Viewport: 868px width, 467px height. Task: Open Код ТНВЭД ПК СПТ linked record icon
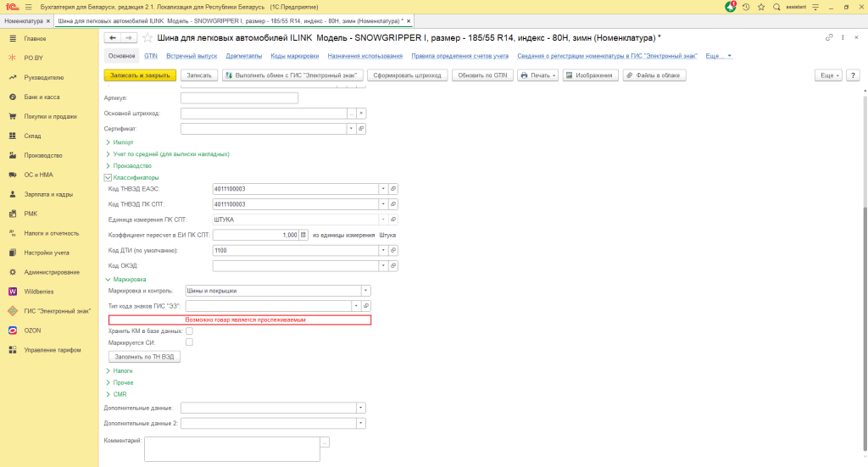coord(393,204)
